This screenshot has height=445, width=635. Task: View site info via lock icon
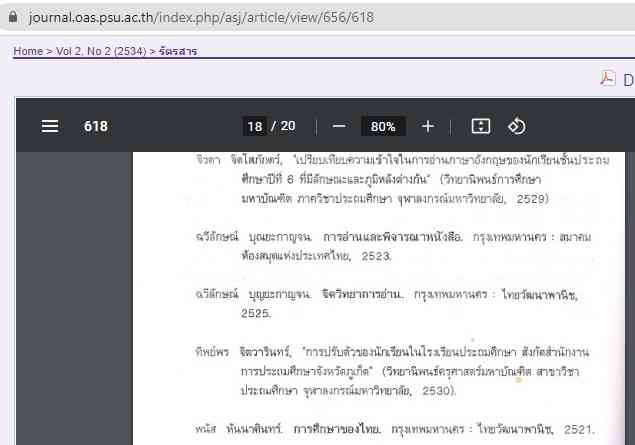(x=13, y=17)
